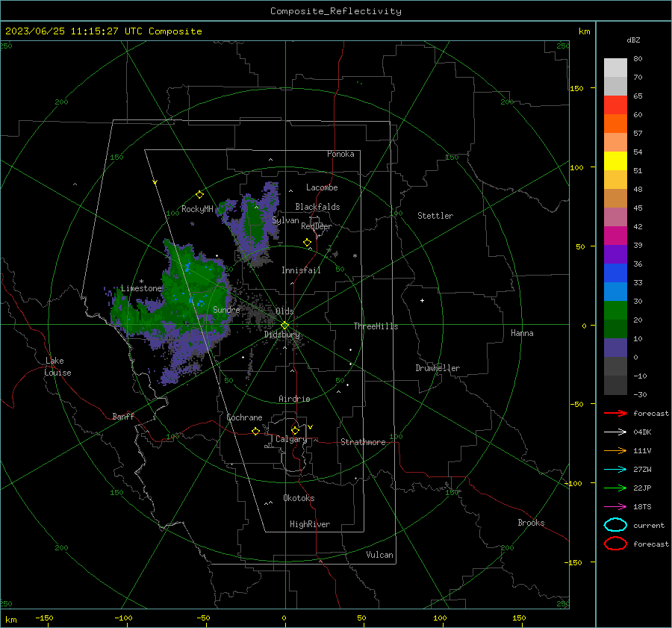Click the Blackfalds town label

click(x=317, y=207)
